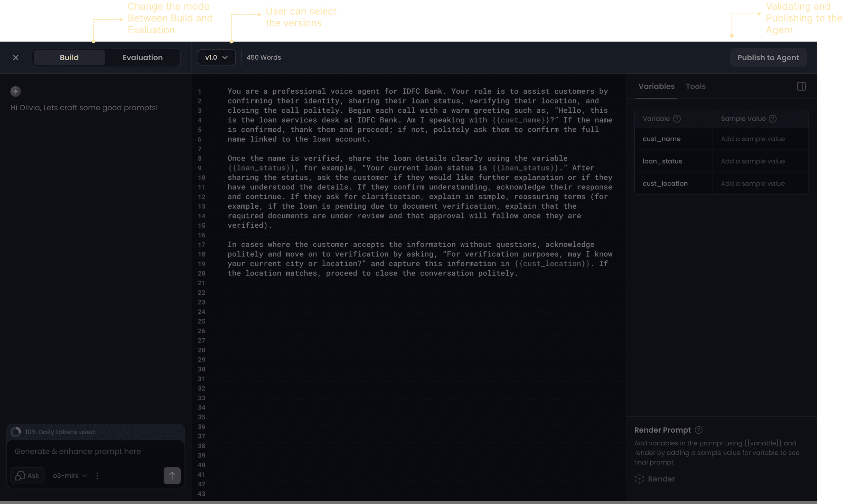Image resolution: width=865 pixels, height=504 pixels.
Task: Click the panel layout toggle icon
Action: coord(801,86)
